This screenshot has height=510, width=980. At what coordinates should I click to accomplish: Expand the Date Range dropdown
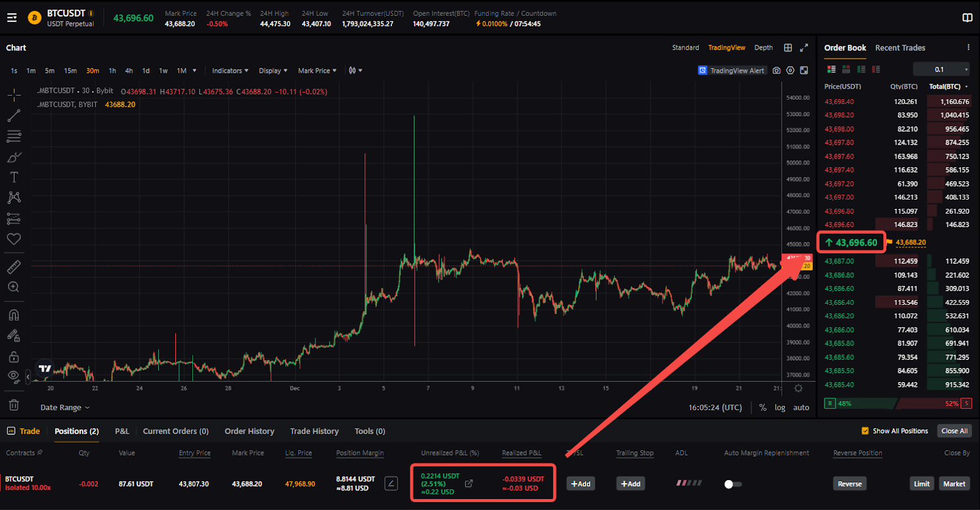[x=65, y=408]
